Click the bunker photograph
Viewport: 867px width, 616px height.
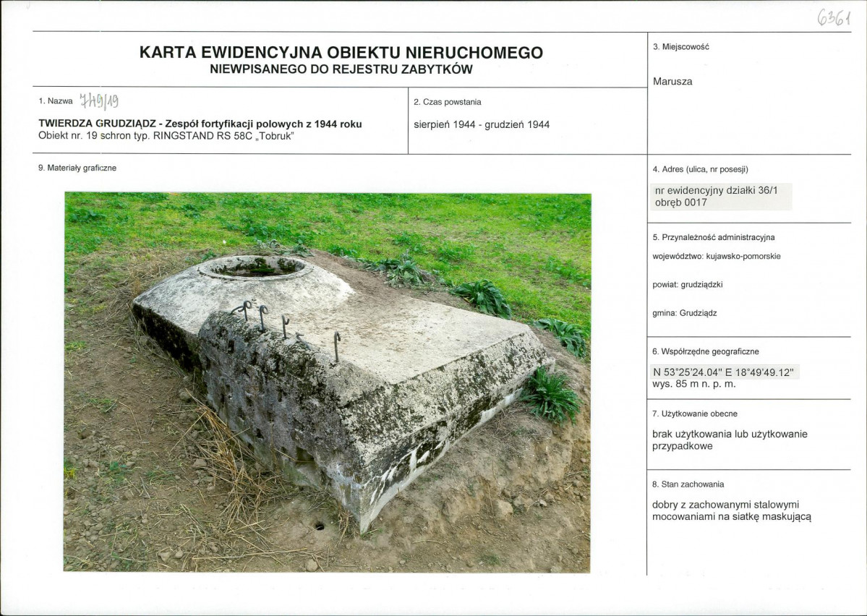click(328, 382)
